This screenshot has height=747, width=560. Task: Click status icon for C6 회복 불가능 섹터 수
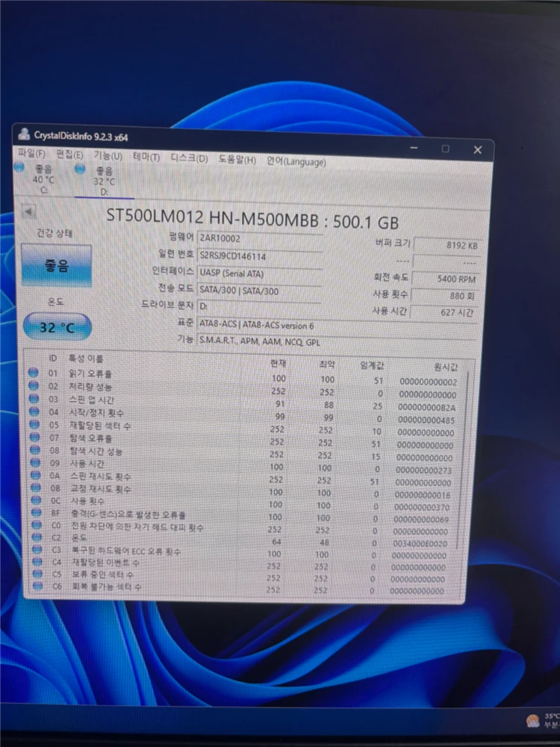click(37, 586)
